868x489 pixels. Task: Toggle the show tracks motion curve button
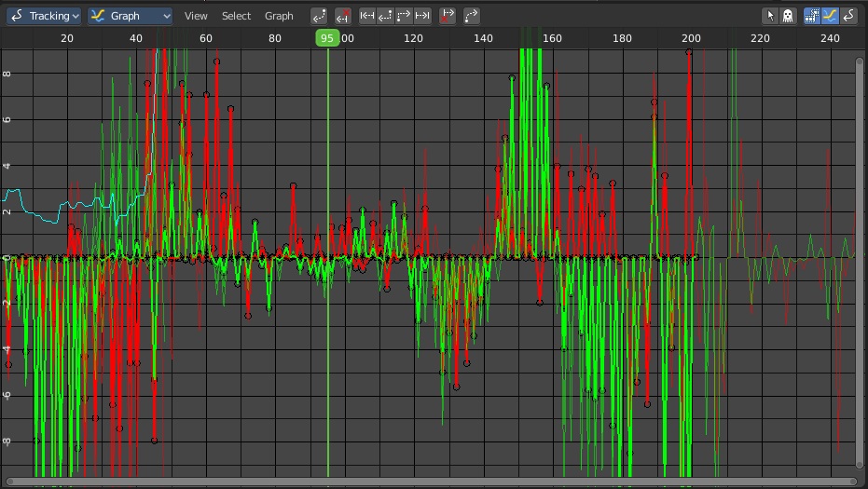(830, 16)
